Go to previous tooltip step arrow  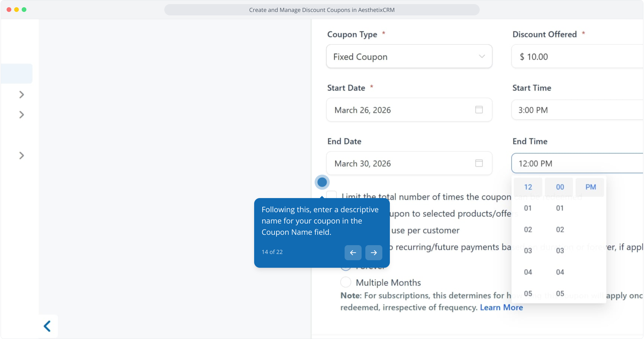pyautogui.click(x=353, y=253)
